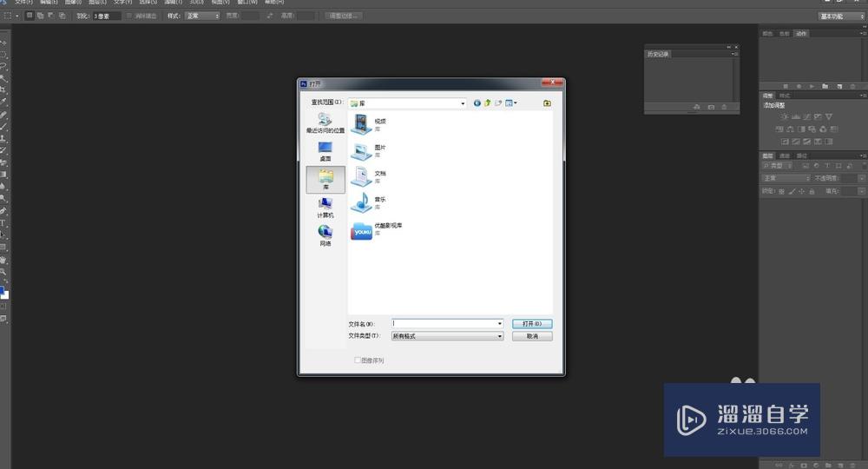Select the Move tool in the toolbox

[x=3, y=43]
